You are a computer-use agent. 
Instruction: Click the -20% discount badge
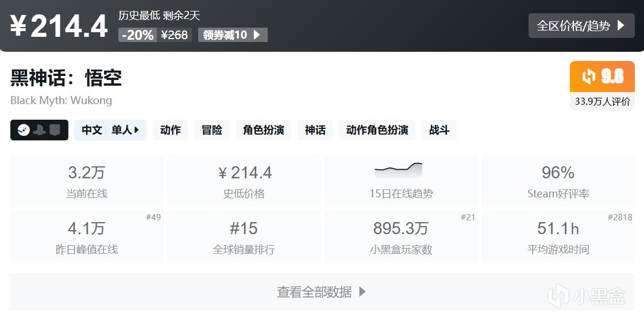(x=137, y=35)
